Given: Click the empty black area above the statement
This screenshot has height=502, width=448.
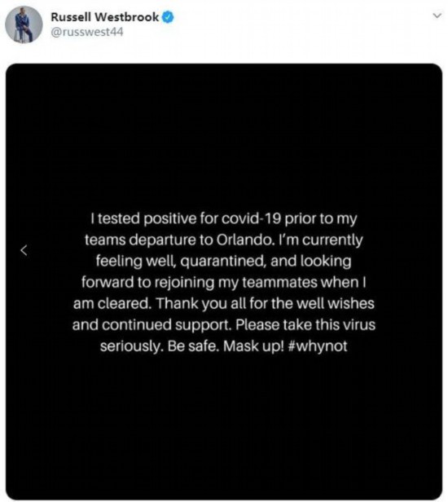Looking at the screenshot, I should pyautogui.click(x=224, y=134).
